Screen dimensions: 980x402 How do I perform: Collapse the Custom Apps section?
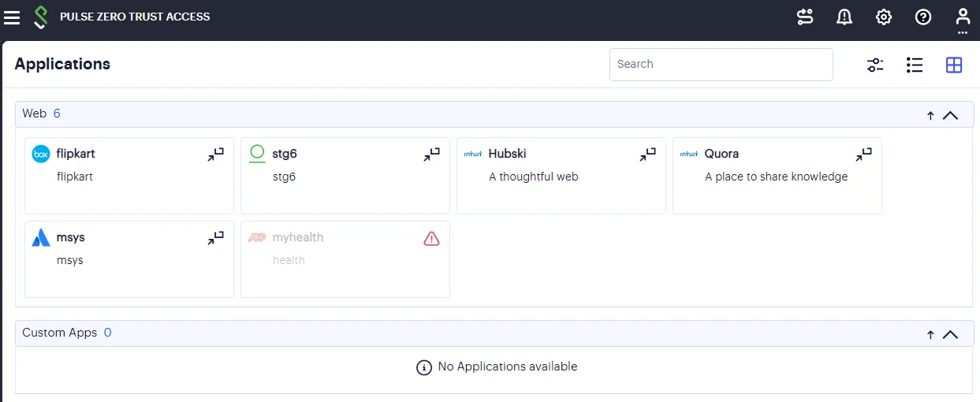pos(951,334)
